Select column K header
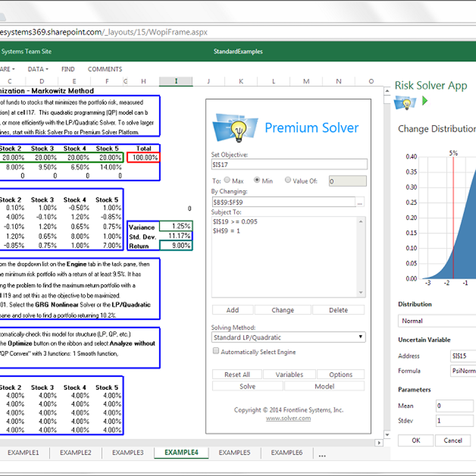 pyautogui.click(x=241, y=81)
